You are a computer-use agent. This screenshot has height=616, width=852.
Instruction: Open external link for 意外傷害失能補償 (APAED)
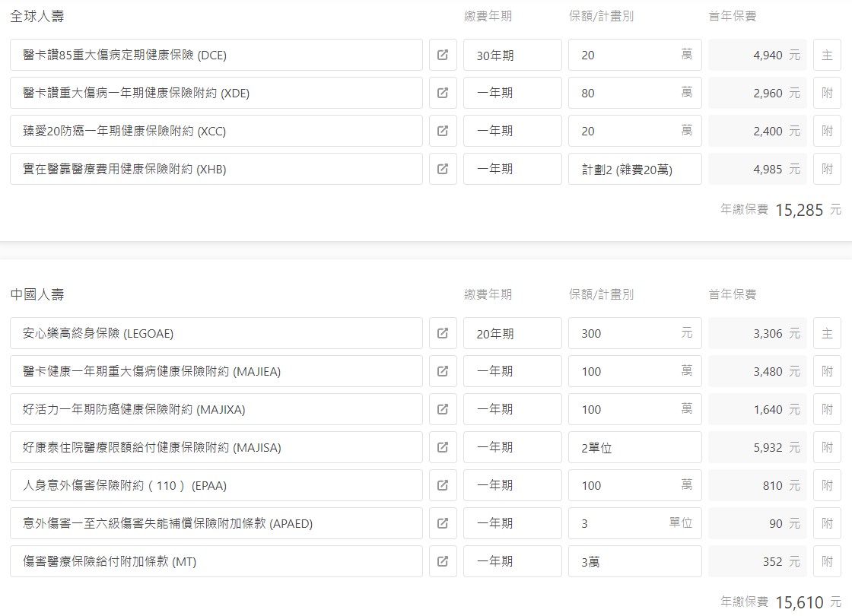point(443,523)
